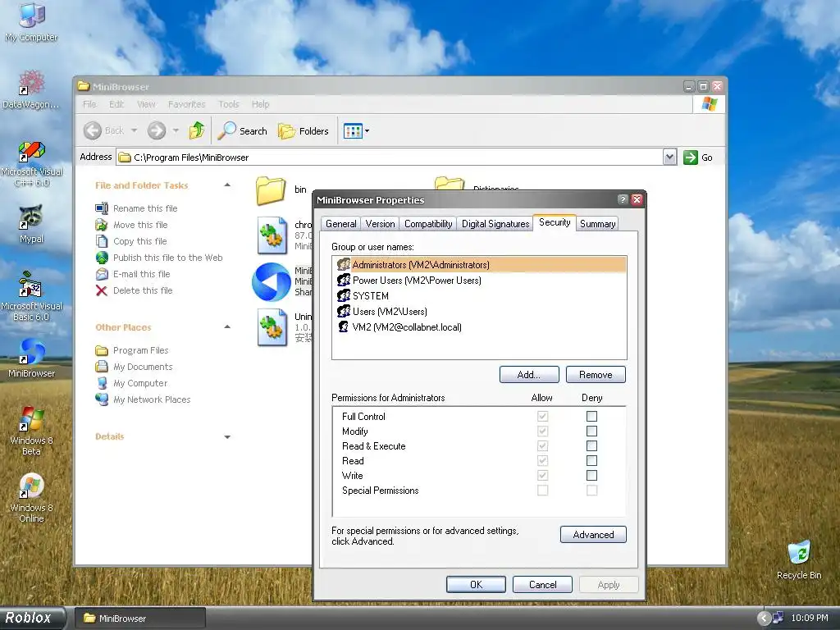Cancel the MiniBrowser Properties dialog

coord(542,584)
